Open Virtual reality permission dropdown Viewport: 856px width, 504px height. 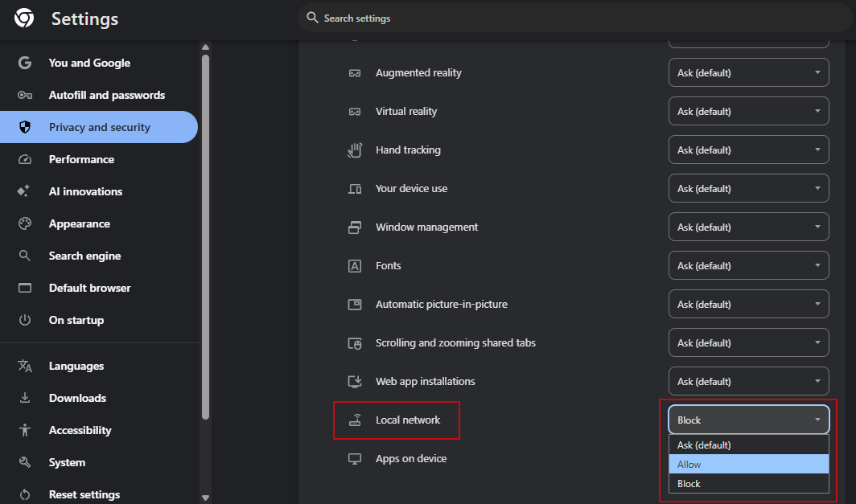(x=748, y=111)
